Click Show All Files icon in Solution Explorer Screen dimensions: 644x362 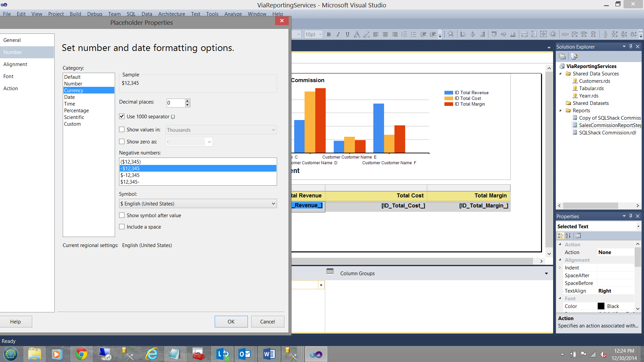(x=574, y=56)
